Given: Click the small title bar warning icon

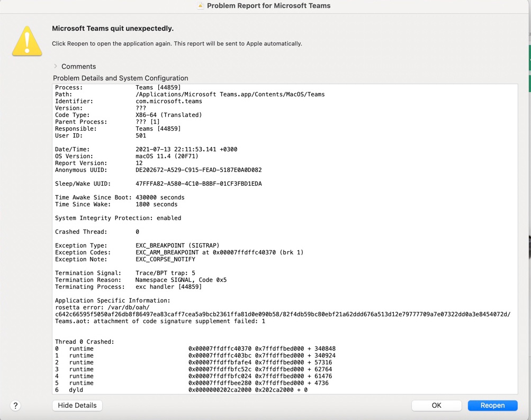Looking at the screenshot, I should point(201,6).
